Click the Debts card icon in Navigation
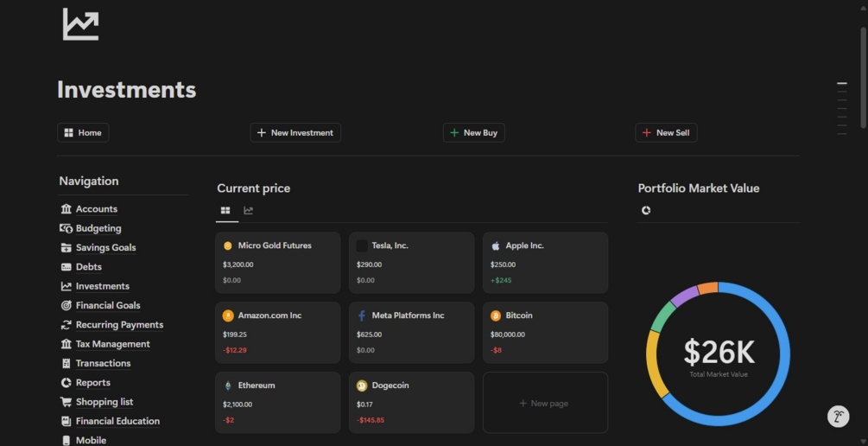 (x=67, y=267)
